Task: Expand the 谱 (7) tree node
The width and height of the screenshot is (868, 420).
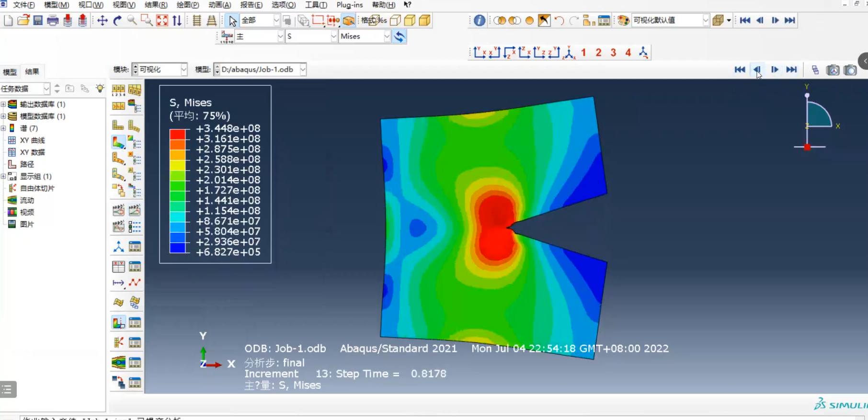Action: tap(3, 128)
